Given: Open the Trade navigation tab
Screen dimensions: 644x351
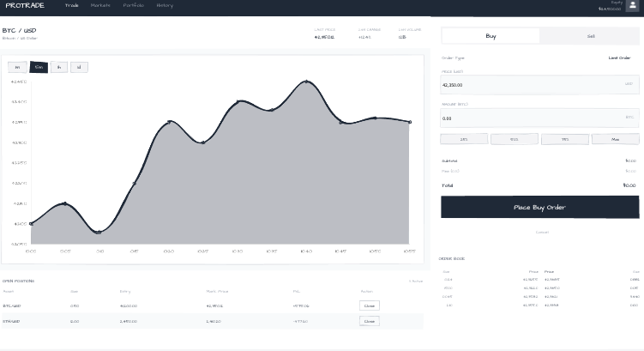Looking at the screenshot, I should pyautogui.click(x=71, y=5).
